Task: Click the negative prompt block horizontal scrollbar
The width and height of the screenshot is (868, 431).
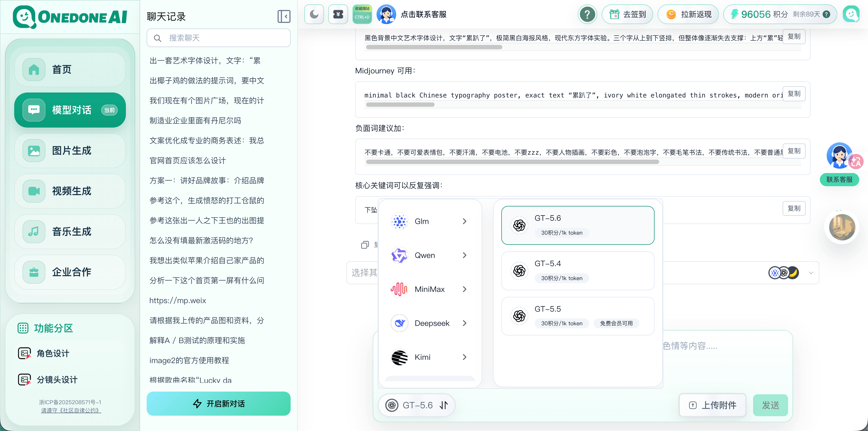Action: pyautogui.click(x=512, y=162)
